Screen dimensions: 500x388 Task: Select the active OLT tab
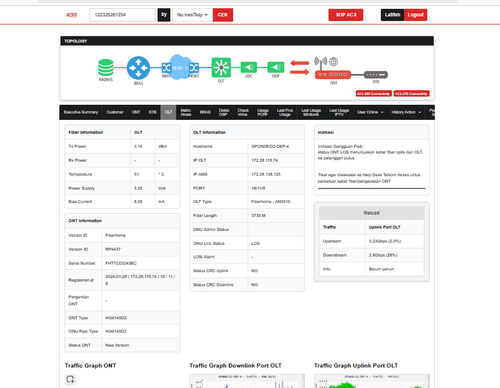click(169, 112)
